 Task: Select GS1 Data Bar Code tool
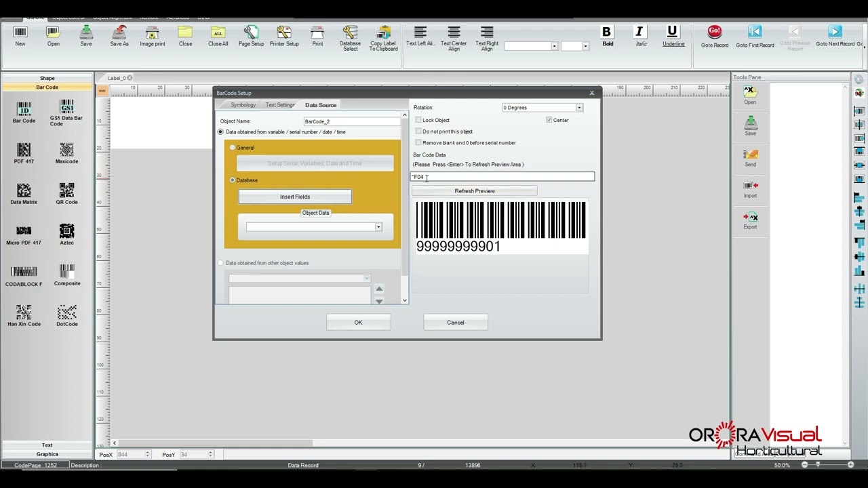(66, 113)
